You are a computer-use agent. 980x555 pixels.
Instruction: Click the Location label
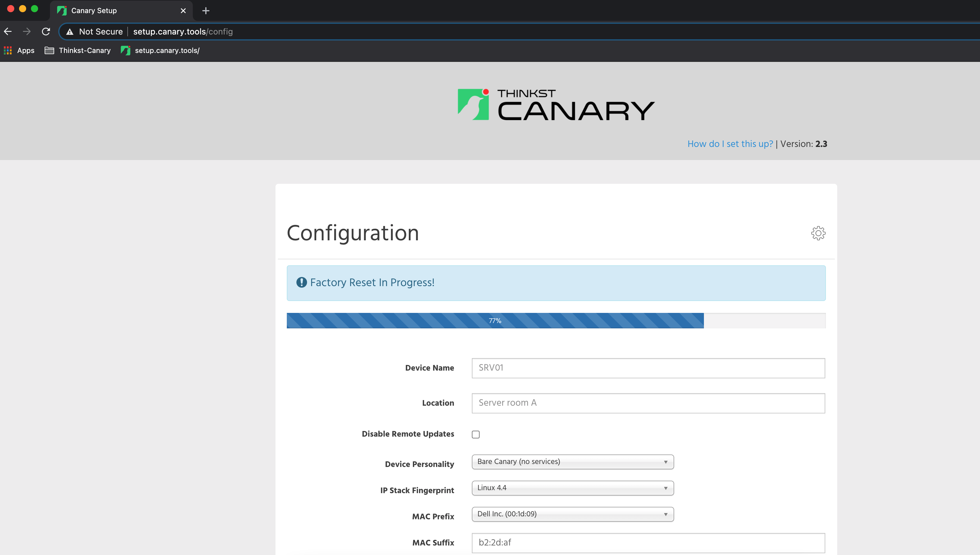pyautogui.click(x=438, y=403)
